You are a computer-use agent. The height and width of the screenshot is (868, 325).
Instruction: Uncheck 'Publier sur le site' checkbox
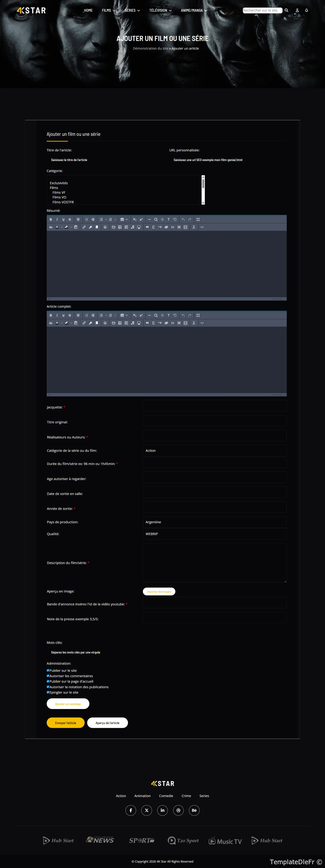click(48, 670)
